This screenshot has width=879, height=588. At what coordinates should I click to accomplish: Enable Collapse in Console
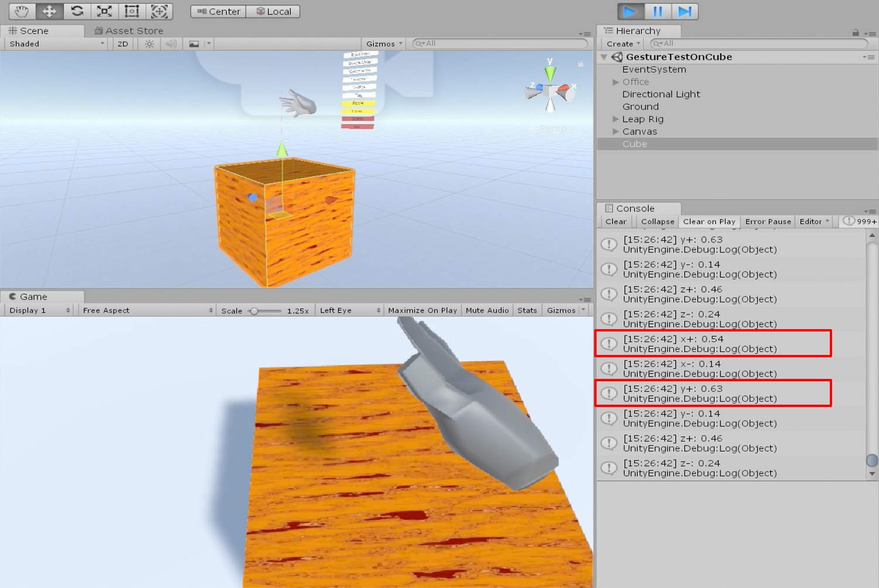coord(657,221)
